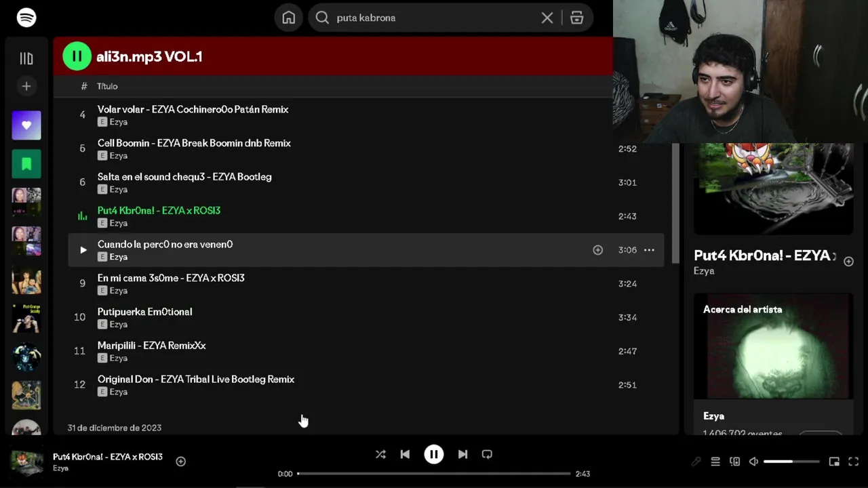Open Put4 Kbr0na! title in right panel
Viewport: 868px width, 488px height.
[765, 256]
